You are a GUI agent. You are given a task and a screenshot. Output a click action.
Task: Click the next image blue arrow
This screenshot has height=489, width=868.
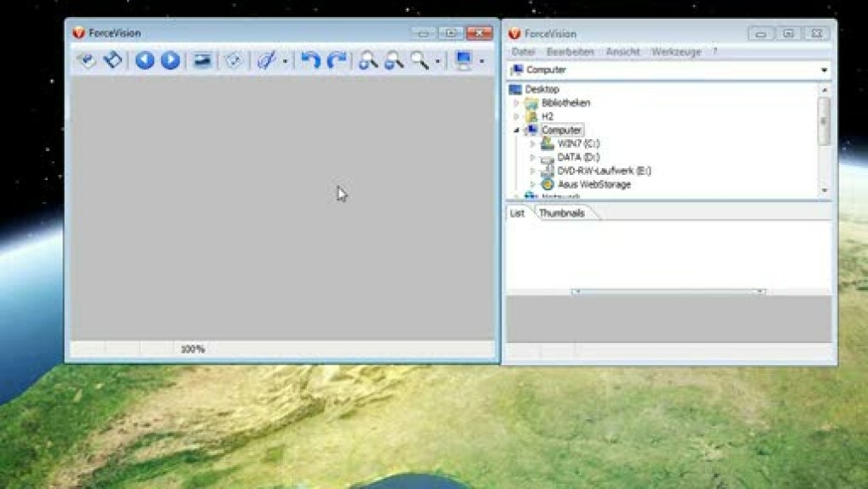point(171,61)
